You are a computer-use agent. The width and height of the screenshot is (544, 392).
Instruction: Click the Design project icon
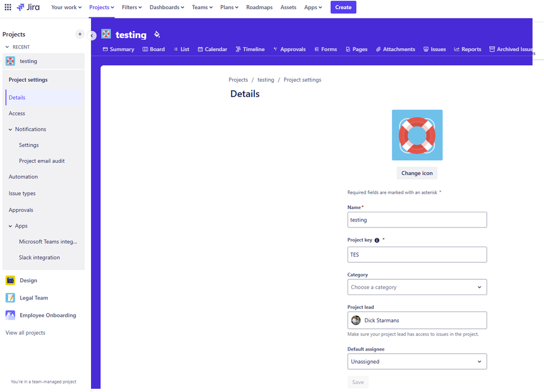click(10, 280)
